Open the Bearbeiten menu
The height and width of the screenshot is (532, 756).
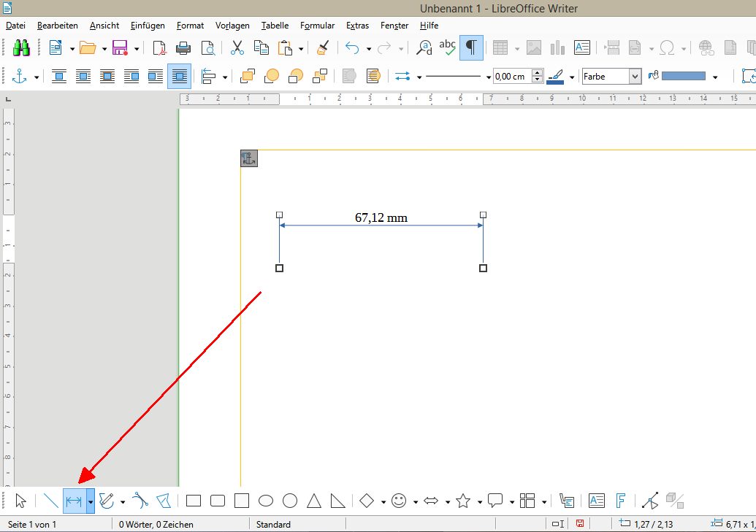(58, 26)
